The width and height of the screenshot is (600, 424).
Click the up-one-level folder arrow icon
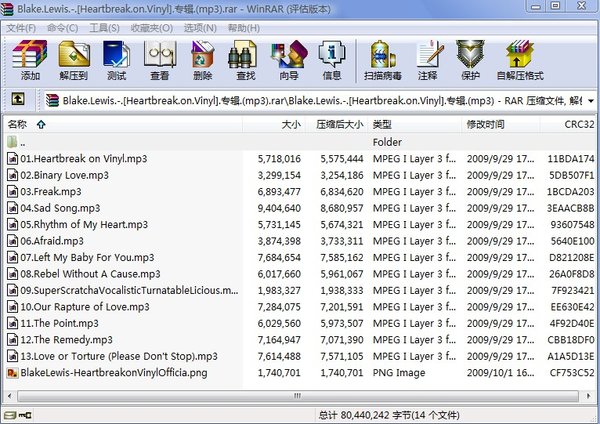click(18, 99)
